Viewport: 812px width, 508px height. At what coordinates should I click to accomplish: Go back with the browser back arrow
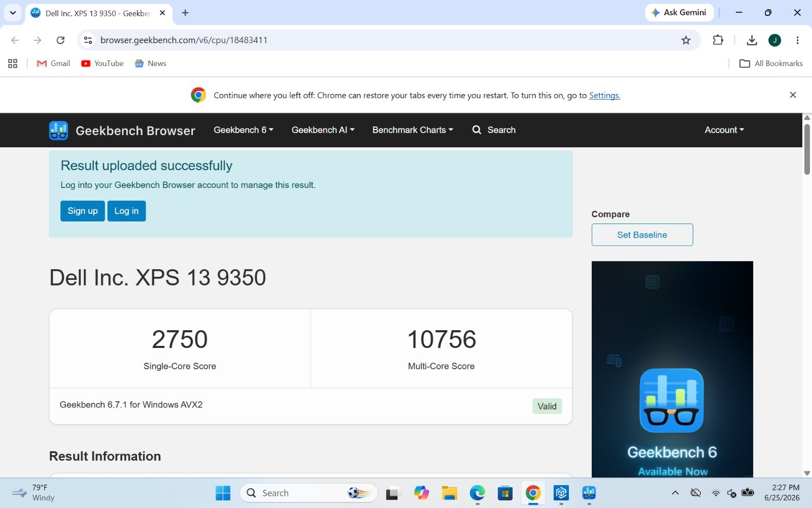[x=15, y=40]
